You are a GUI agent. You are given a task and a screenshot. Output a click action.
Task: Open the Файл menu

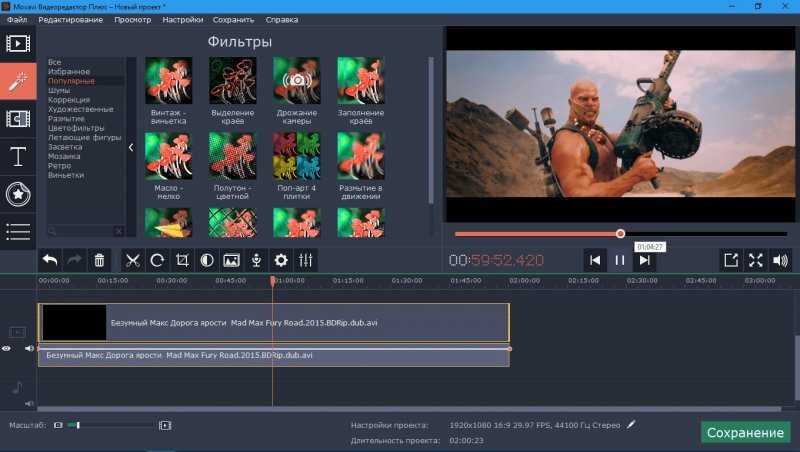[17, 20]
